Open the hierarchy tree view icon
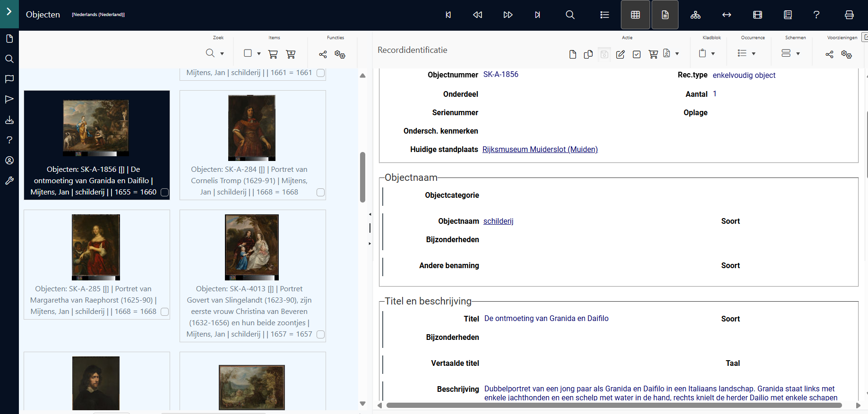Image resolution: width=868 pixels, height=414 pixels. 696,15
